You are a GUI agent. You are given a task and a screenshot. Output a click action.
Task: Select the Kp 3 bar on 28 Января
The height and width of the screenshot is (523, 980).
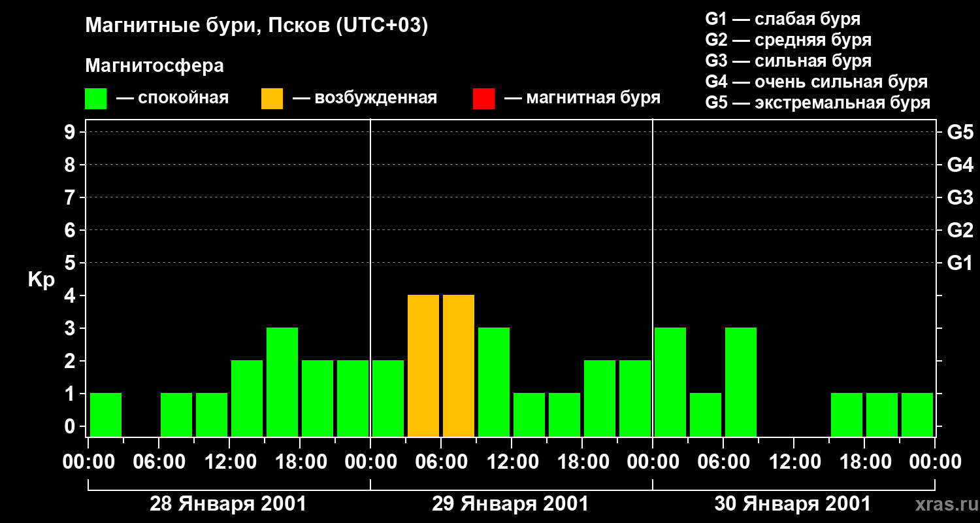282,382
